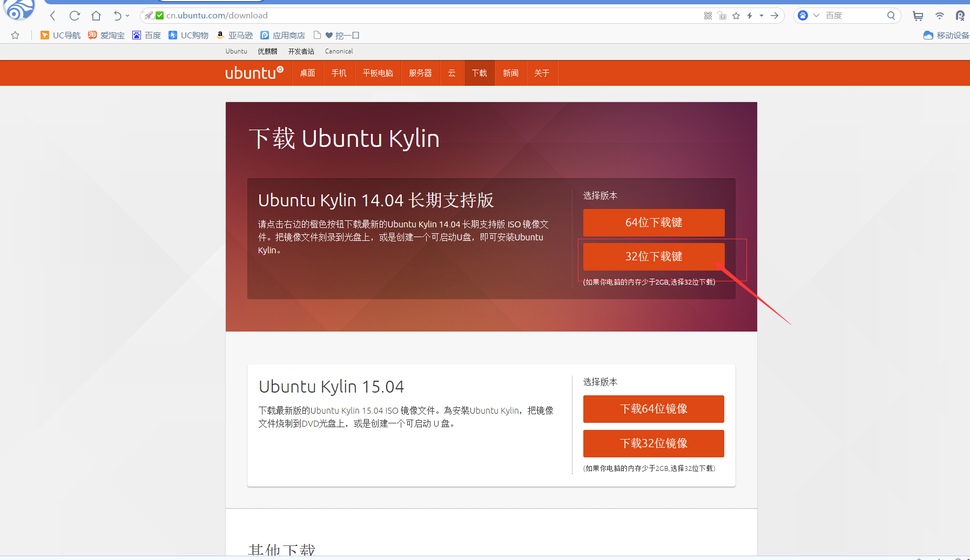Click the ubuntu logo in orange navbar
The height and width of the screenshot is (560, 970).
click(254, 73)
